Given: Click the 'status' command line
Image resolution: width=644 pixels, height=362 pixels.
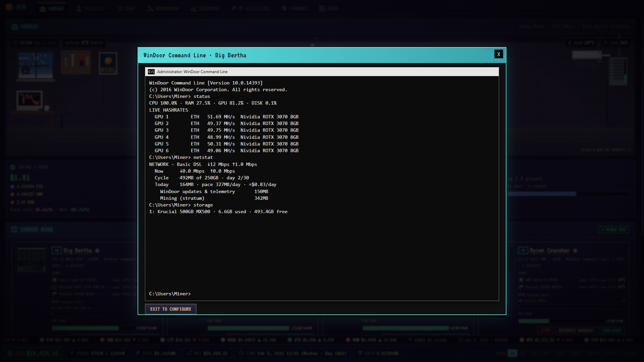Looking at the screenshot, I should (179, 96).
